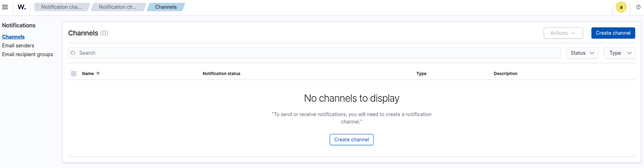Select the Channels breadcrumb
The height and width of the screenshot is (168, 644).
click(166, 7)
